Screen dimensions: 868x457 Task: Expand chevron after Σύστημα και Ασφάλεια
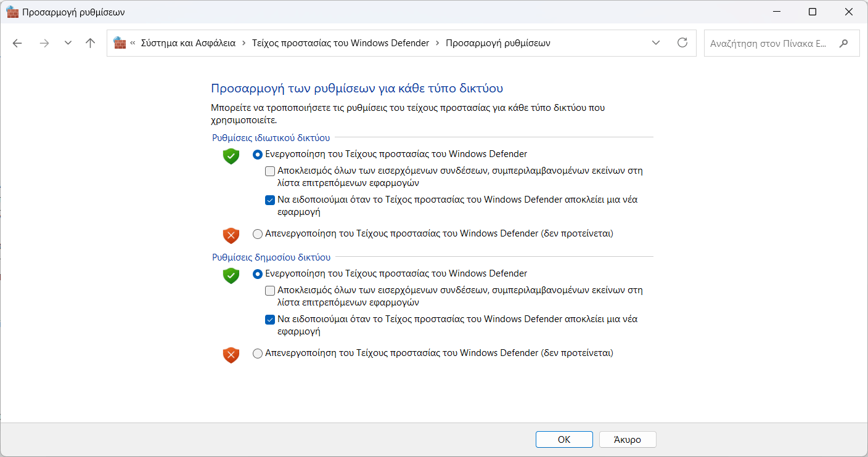coord(244,43)
